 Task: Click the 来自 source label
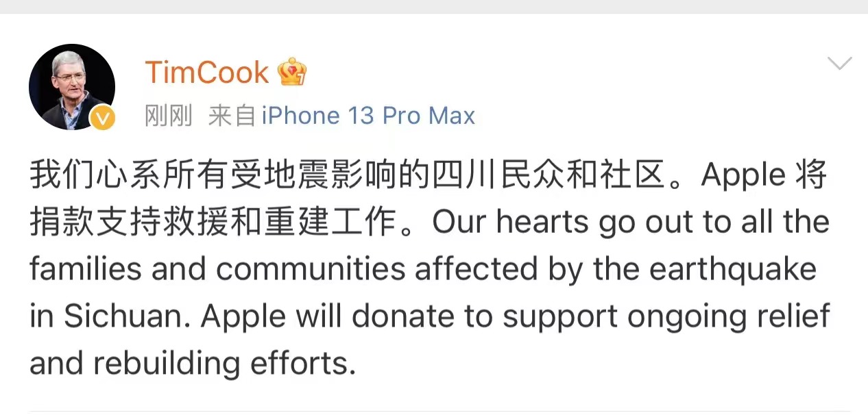point(232,116)
